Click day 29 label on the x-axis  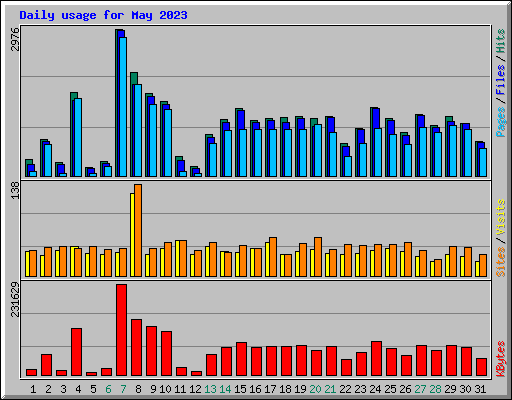pyautogui.click(x=450, y=389)
